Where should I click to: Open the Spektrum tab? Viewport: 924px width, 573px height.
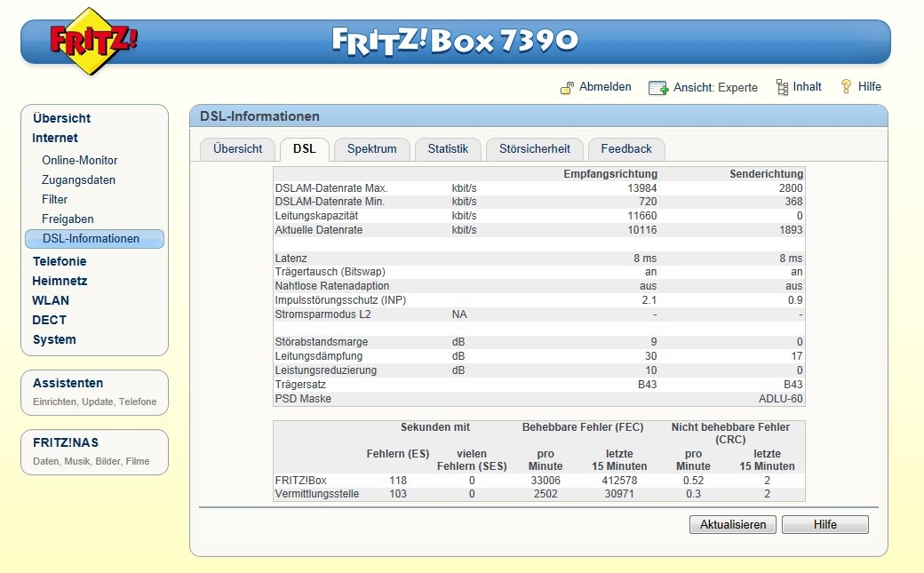[x=372, y=149]
